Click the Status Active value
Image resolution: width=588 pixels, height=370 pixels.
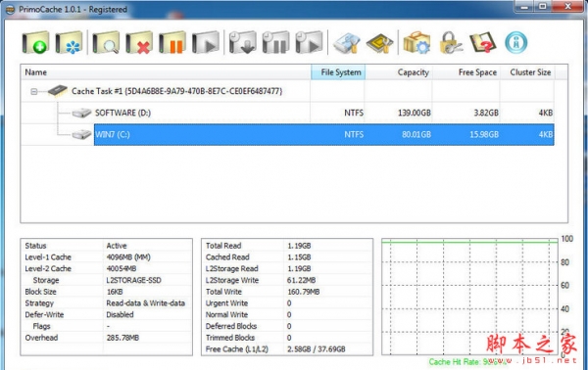point(117,246)
